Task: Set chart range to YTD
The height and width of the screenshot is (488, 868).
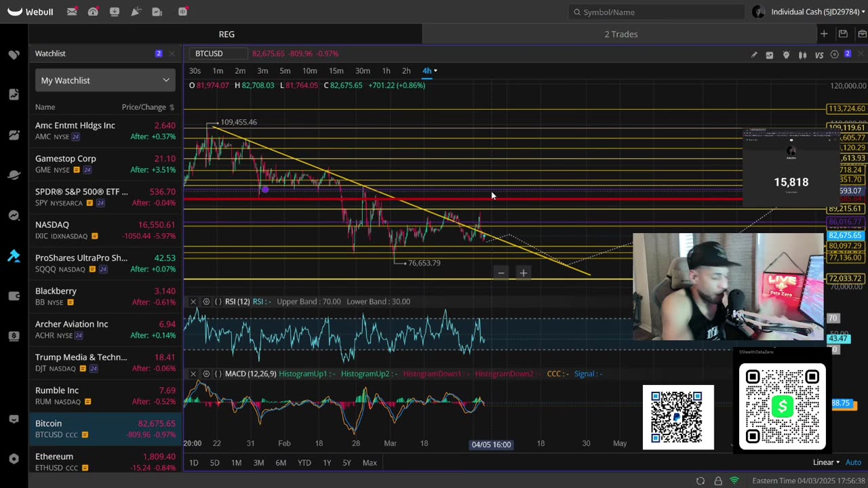Action: [x=304, y=462]
